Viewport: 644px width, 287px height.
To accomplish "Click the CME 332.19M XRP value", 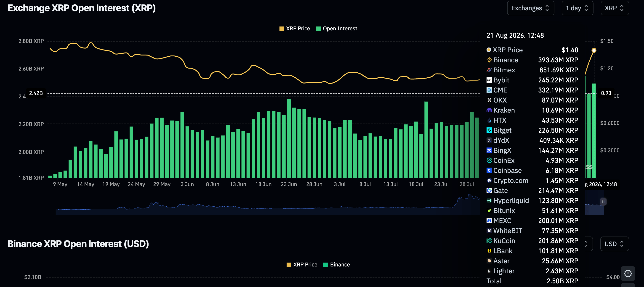I will 558,90.
